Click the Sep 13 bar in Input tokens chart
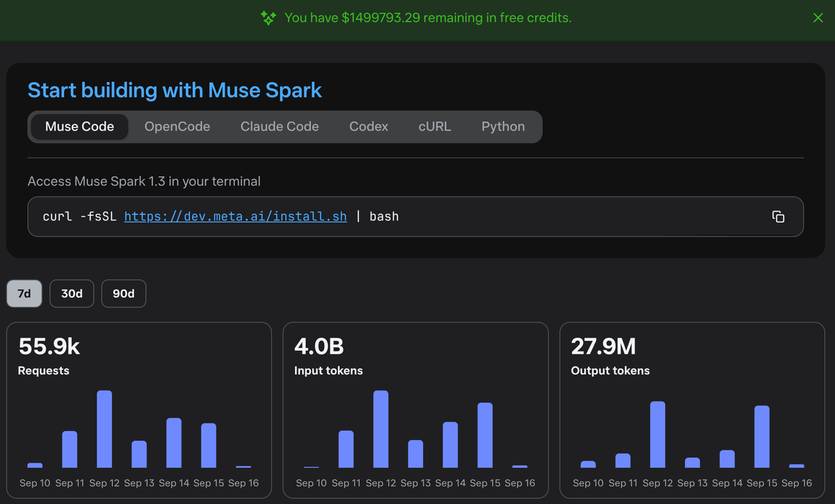 click(x=415, y=454)
